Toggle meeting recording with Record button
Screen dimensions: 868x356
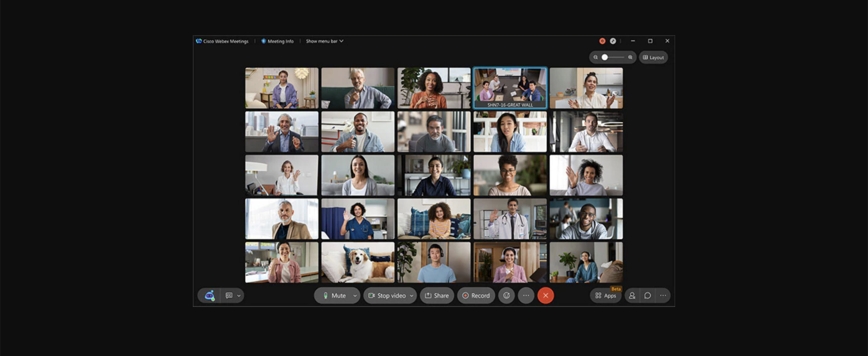(476, 295)
